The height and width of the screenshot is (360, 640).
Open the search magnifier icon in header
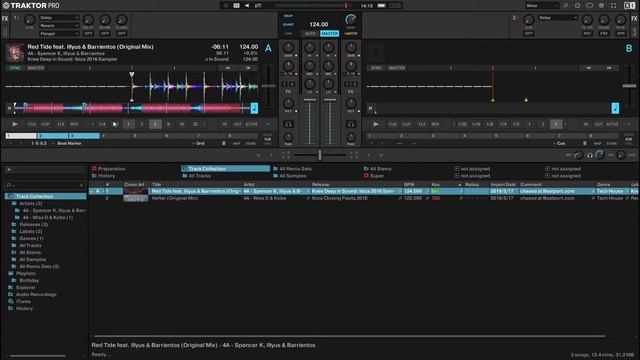click(x=565, y=6)
